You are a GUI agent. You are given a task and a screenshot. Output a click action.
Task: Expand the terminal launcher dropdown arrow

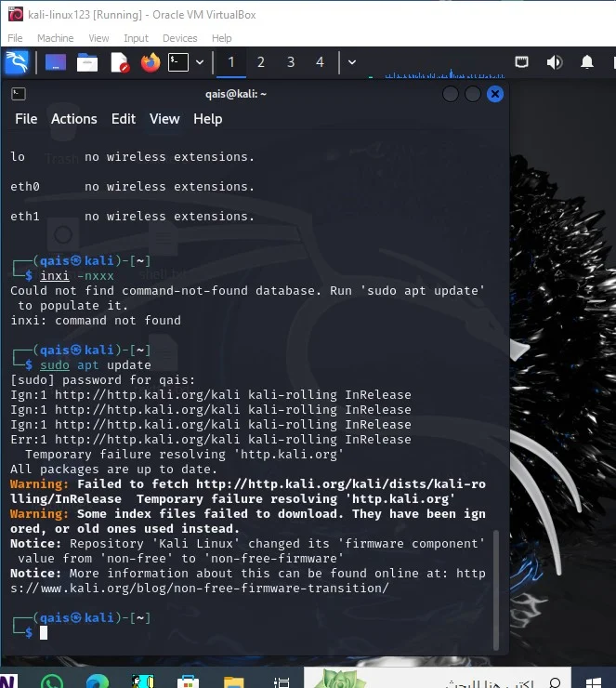pyautogui.click(x=200, y=62)
